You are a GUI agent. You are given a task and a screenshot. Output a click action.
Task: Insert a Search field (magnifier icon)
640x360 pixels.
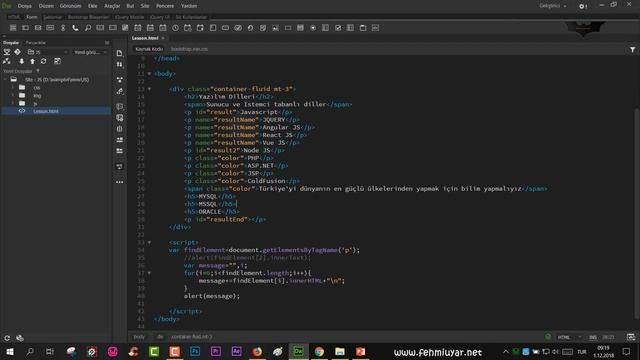88,28
